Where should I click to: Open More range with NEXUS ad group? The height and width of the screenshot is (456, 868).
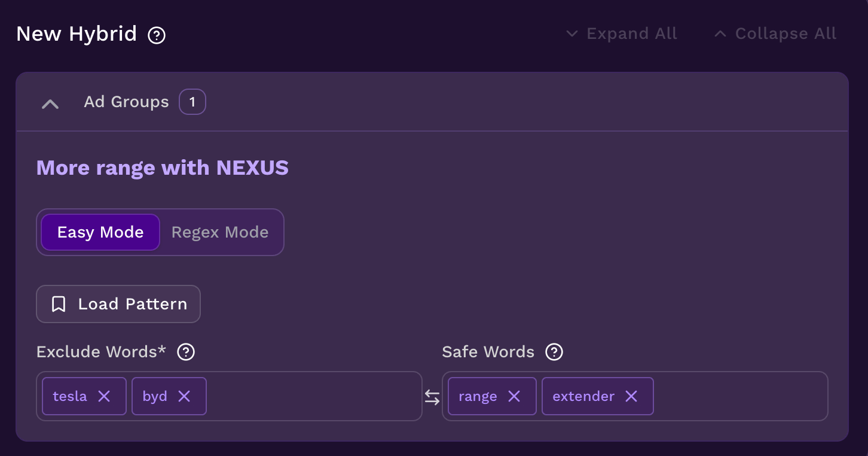(163, 168)
